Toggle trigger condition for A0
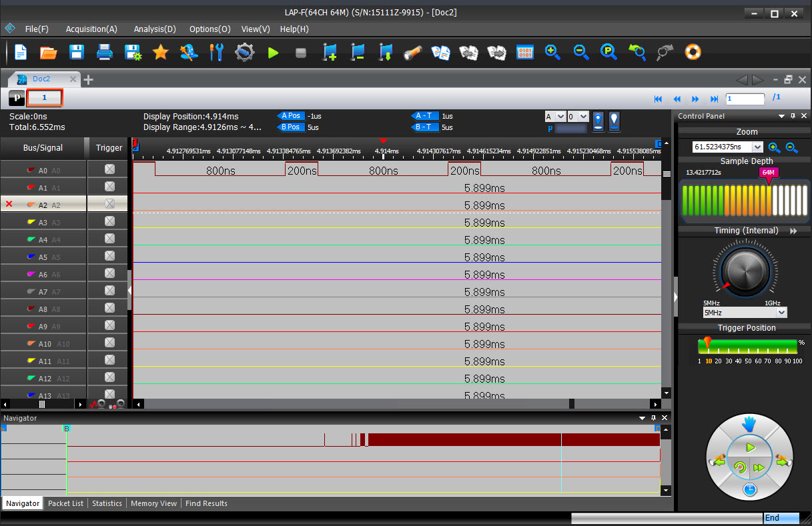Viewport: 812px width, 526px height. pos(109,169)
